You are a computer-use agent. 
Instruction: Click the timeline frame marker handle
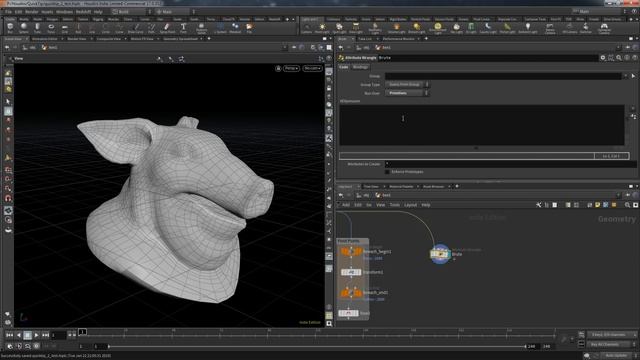pos(82,332)
